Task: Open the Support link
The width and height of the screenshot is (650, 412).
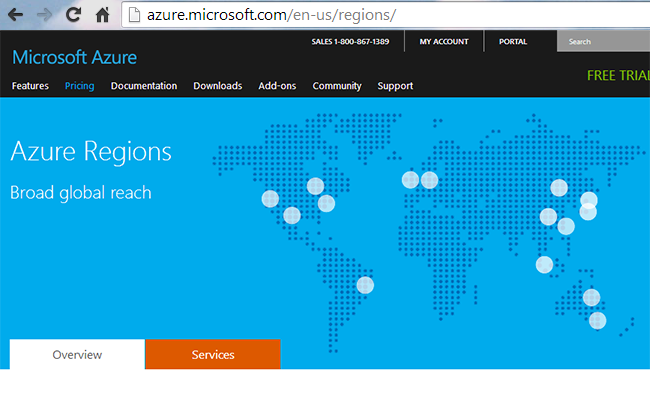Action: tap(395, 86)
